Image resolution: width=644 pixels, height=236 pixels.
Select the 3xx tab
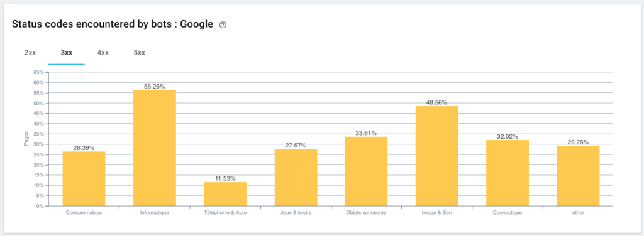point(67,53)
